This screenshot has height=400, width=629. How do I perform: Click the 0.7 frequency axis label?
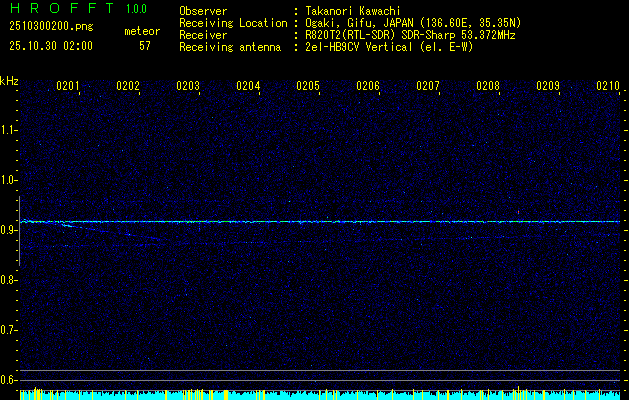[9, 330]
